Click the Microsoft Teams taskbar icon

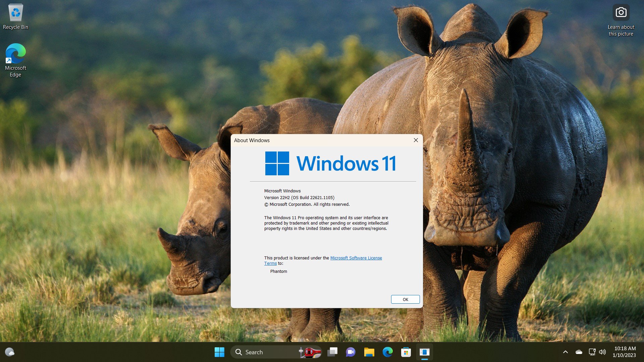click(x=351, y=352)
